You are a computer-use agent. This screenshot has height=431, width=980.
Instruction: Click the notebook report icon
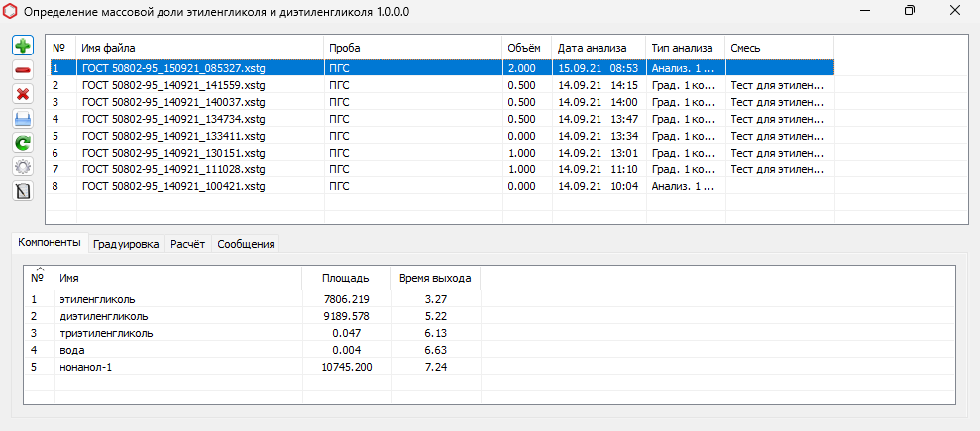(23, 189)
